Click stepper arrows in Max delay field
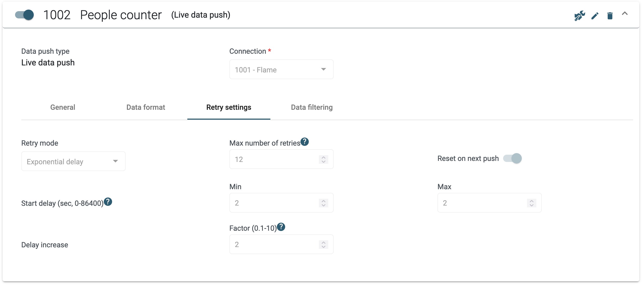The height and width of the screenshot is (286, 644). pyautogui.click(x=531, y=203)
